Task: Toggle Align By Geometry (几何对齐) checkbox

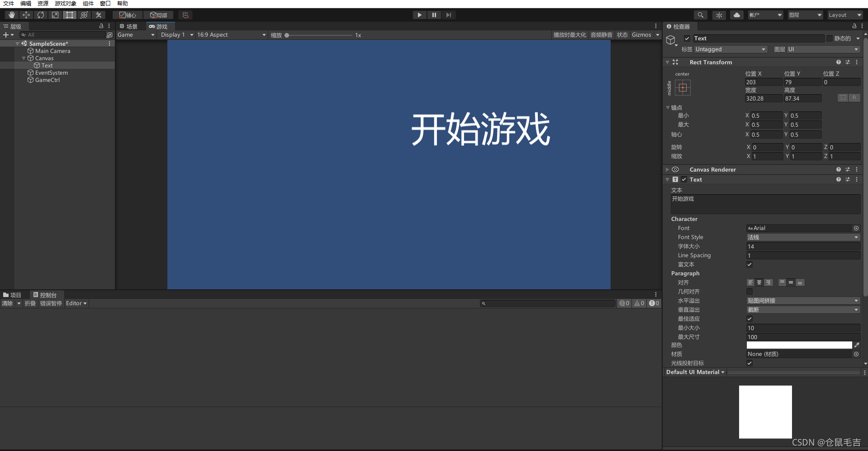Action: point(749,292)
